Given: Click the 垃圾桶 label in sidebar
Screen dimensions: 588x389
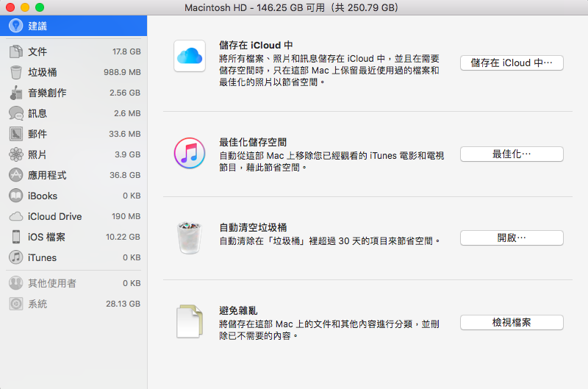Looking at the screenshot, I should coord(43,72).
